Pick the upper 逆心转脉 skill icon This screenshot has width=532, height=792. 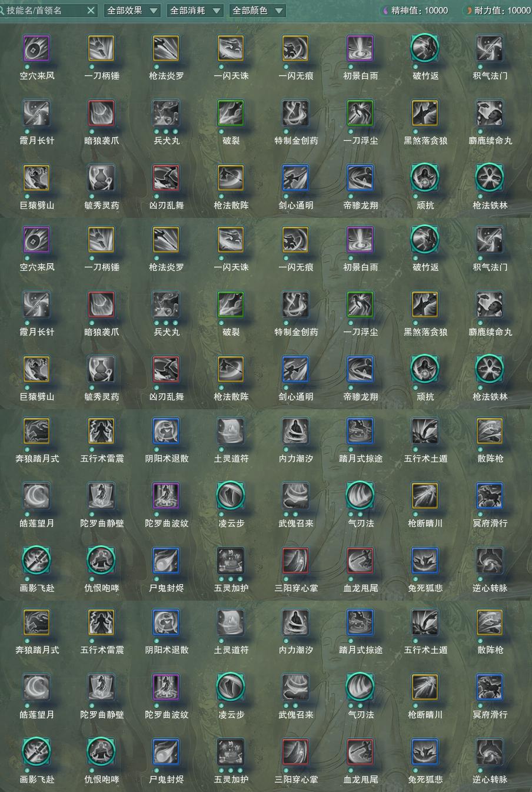click(490, 561)
